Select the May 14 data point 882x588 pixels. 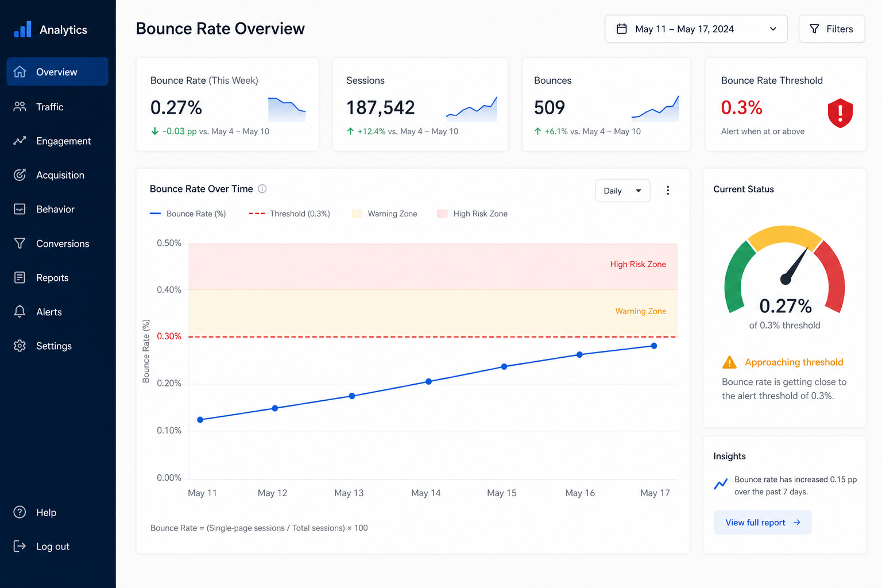tap(428, 381)
